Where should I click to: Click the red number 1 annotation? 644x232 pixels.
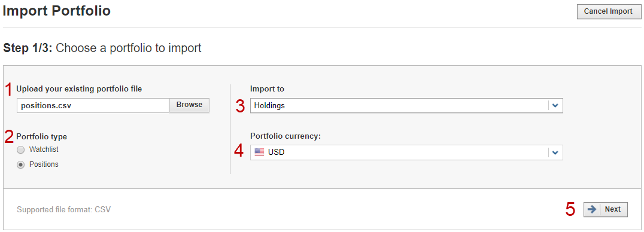pyautogui.click(x=8, y=90)
